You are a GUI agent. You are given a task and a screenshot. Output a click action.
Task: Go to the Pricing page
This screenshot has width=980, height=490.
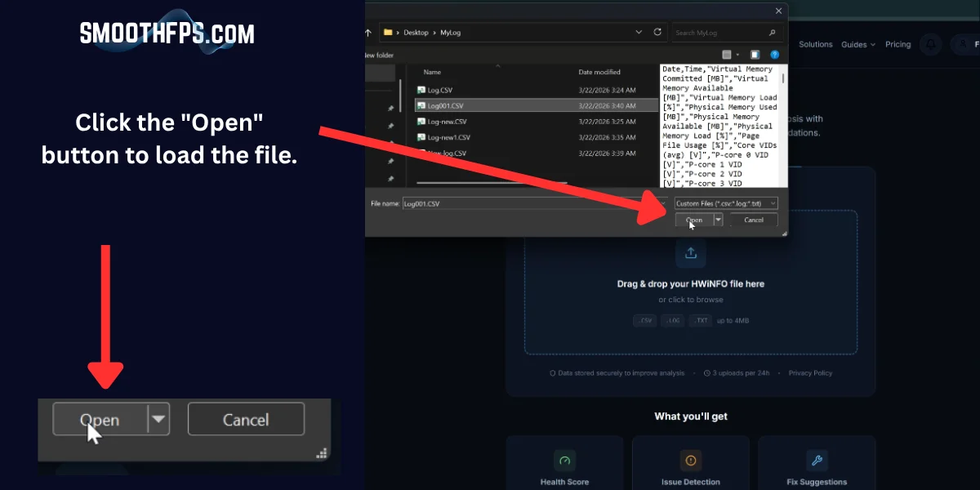898,44
